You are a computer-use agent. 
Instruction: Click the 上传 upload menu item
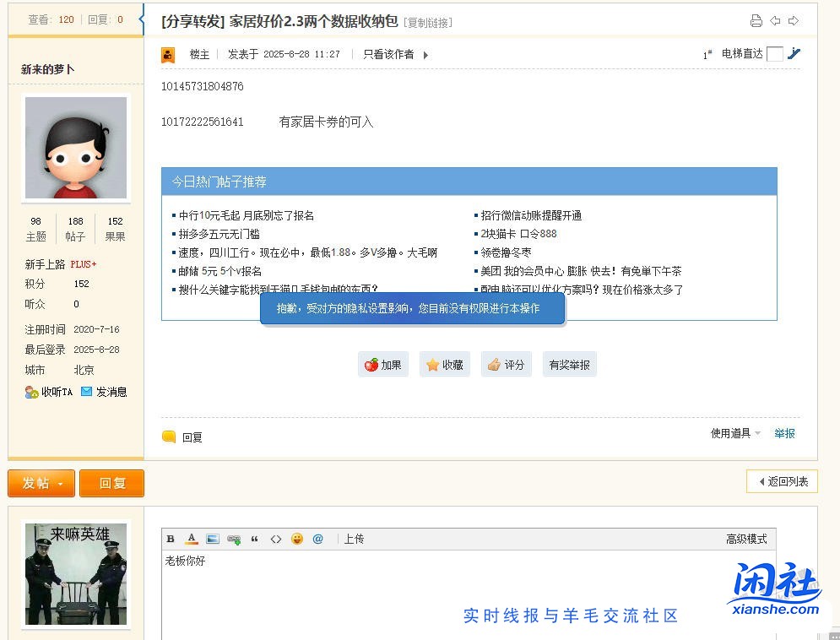coord(354,538)
